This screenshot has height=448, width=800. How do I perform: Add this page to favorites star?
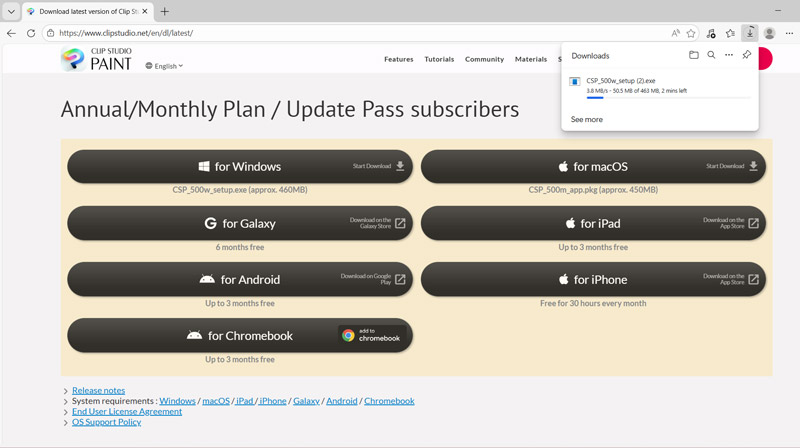(691, 33)
